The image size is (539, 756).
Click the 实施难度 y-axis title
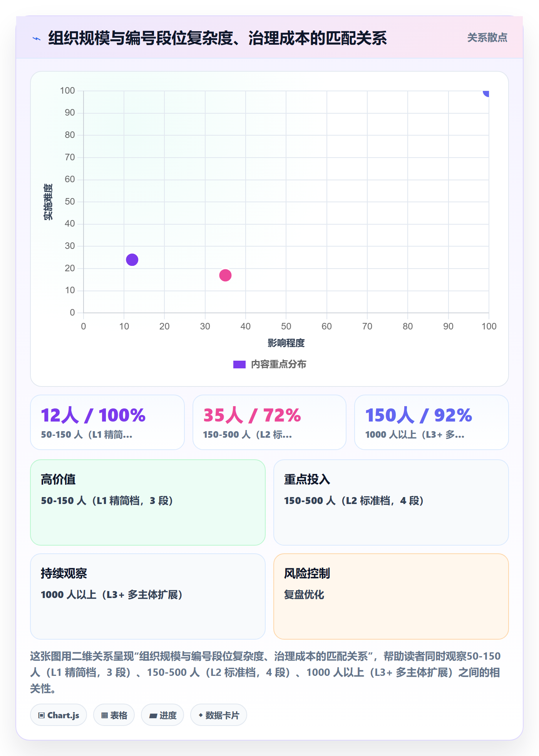click(x=48, y=202)
